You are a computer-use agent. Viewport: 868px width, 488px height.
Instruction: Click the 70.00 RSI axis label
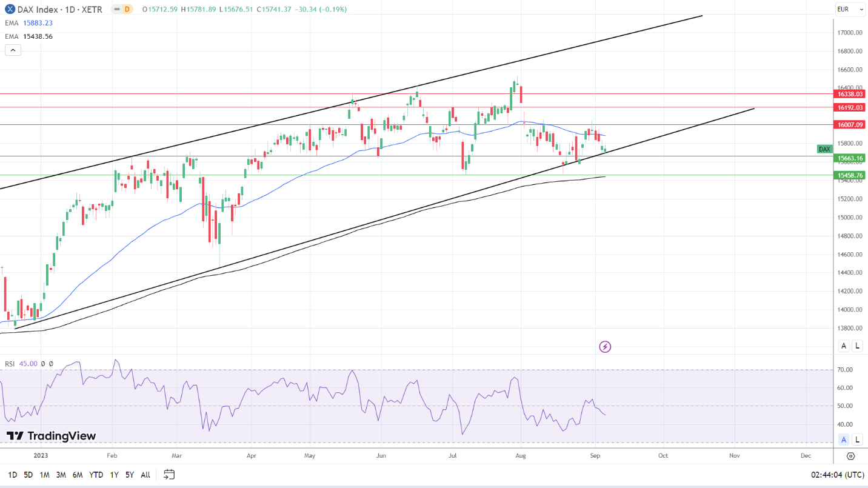845,370
